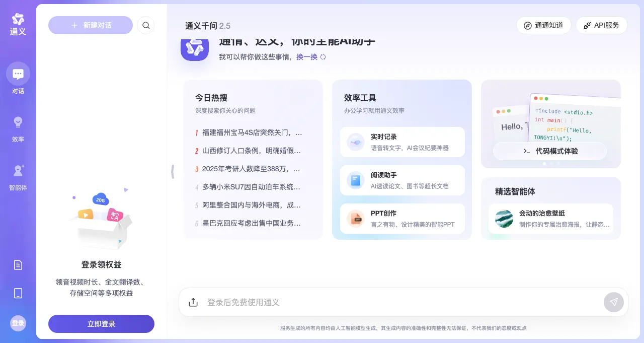Click the 换一换 link
This screenshot has height=343, width=644.
(x=307, y=57)
